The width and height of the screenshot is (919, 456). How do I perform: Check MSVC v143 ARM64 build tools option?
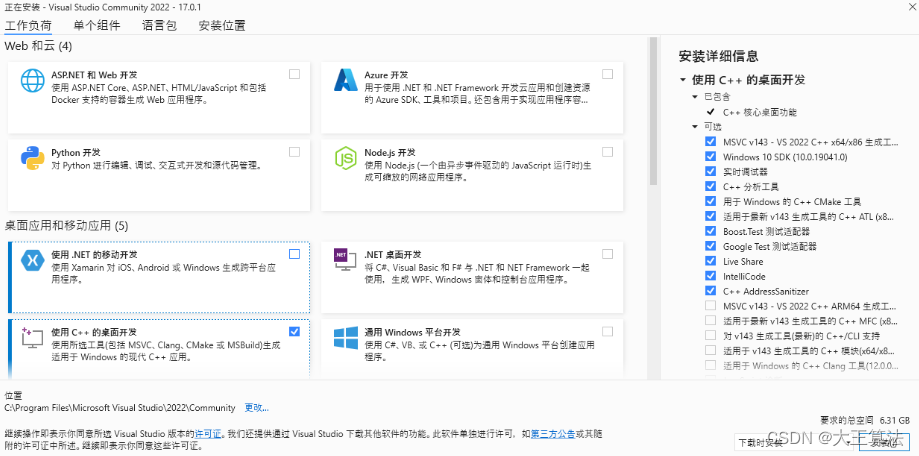pos(710,305)
